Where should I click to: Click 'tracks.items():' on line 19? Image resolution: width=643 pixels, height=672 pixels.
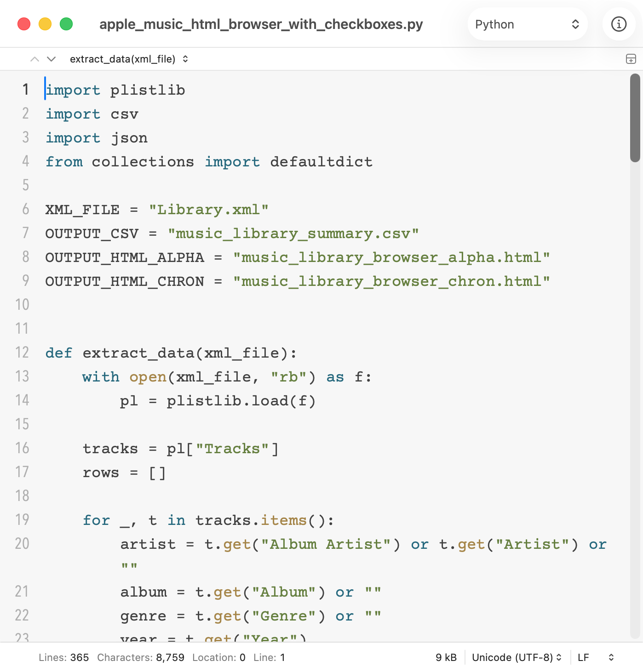click(x=265, y=520)
